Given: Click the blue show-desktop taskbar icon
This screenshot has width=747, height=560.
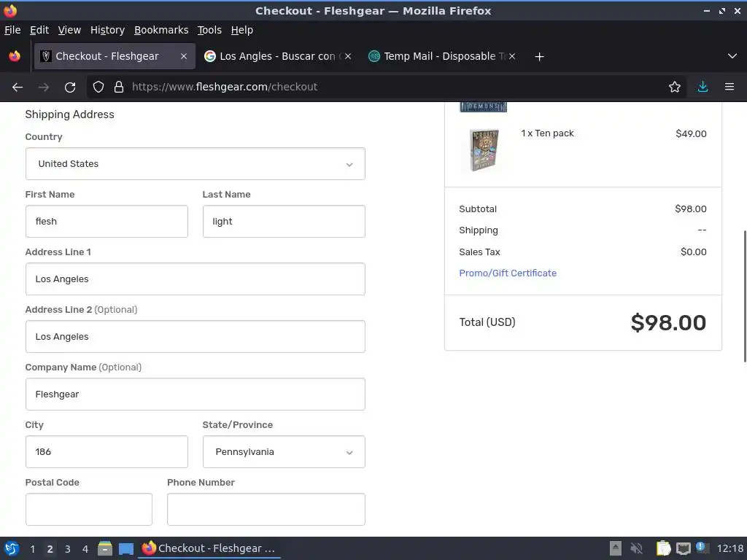Looking at the screenshot, I should pos(125,548).
